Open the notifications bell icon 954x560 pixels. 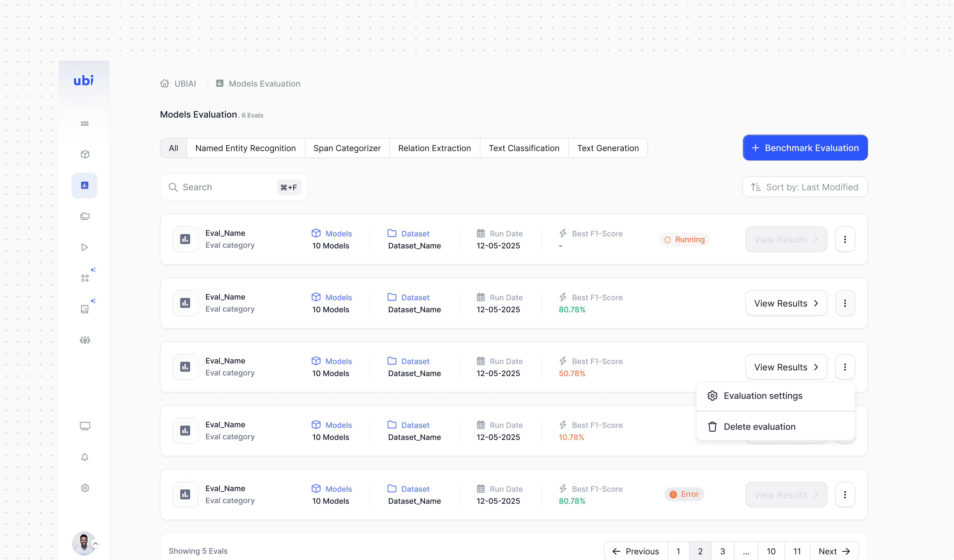pos(85,457)
